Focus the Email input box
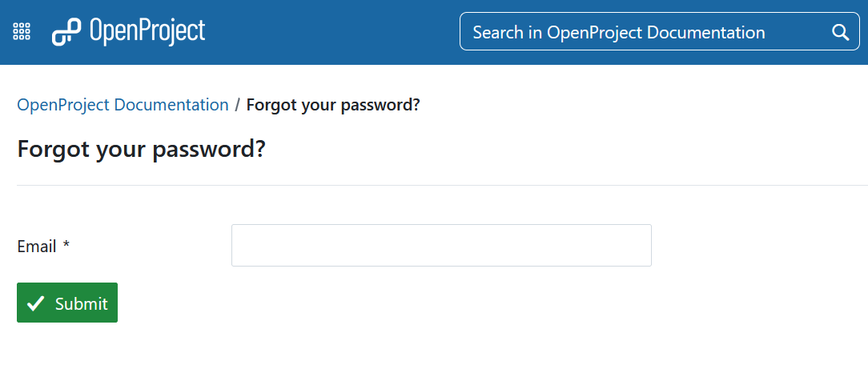The height and width of the screenshot is (373, 868). (x=440, y=245)
